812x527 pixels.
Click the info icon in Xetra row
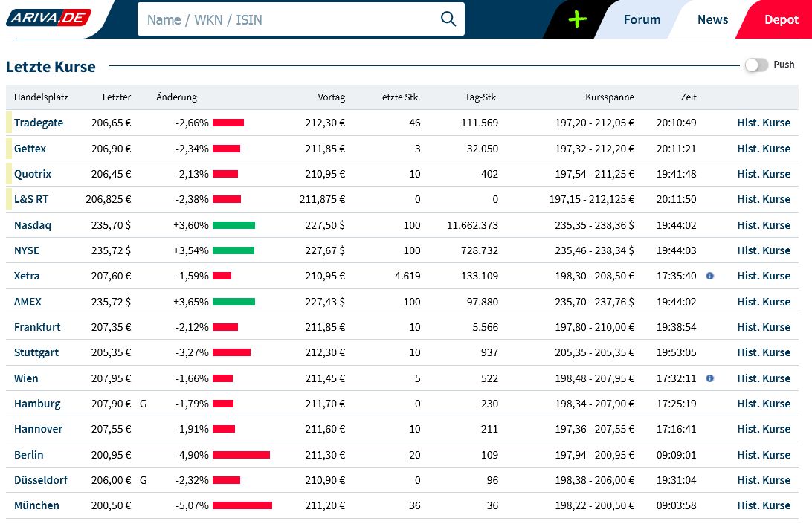(709, 276)
